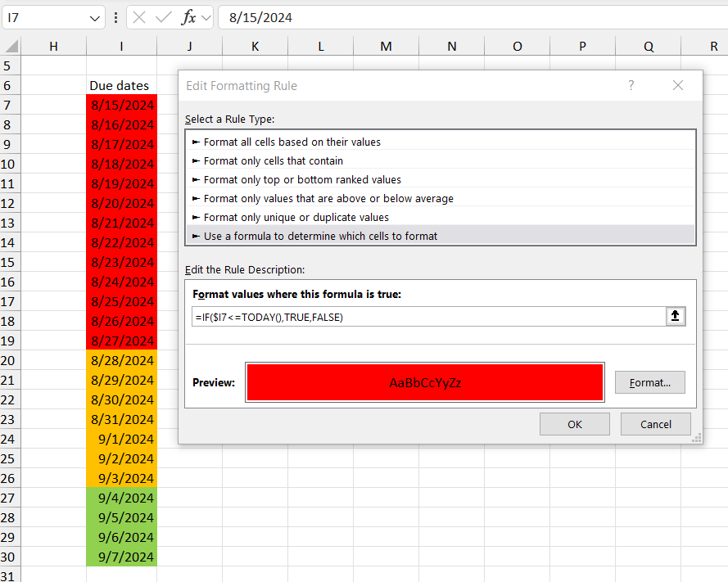Click the orange cell 8/31/2024
728x582 pixels.
pyautogui.click(x=122, y=419)
